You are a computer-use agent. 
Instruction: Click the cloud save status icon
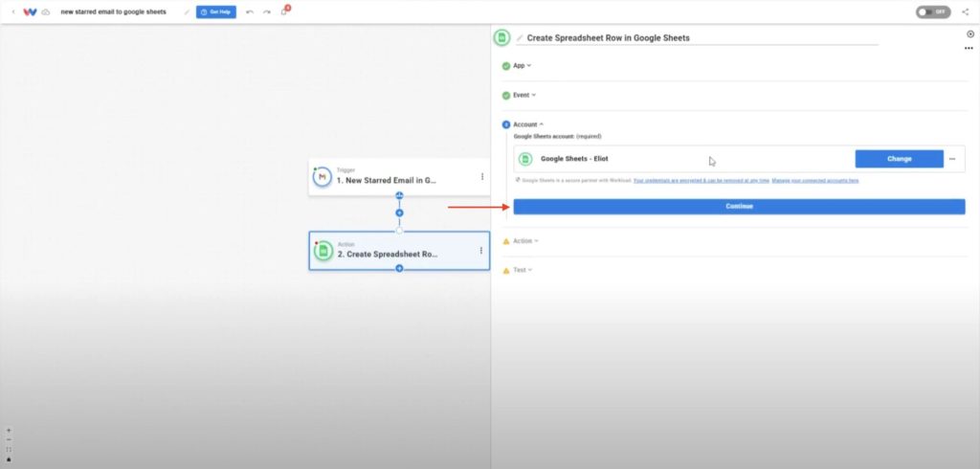46,11
